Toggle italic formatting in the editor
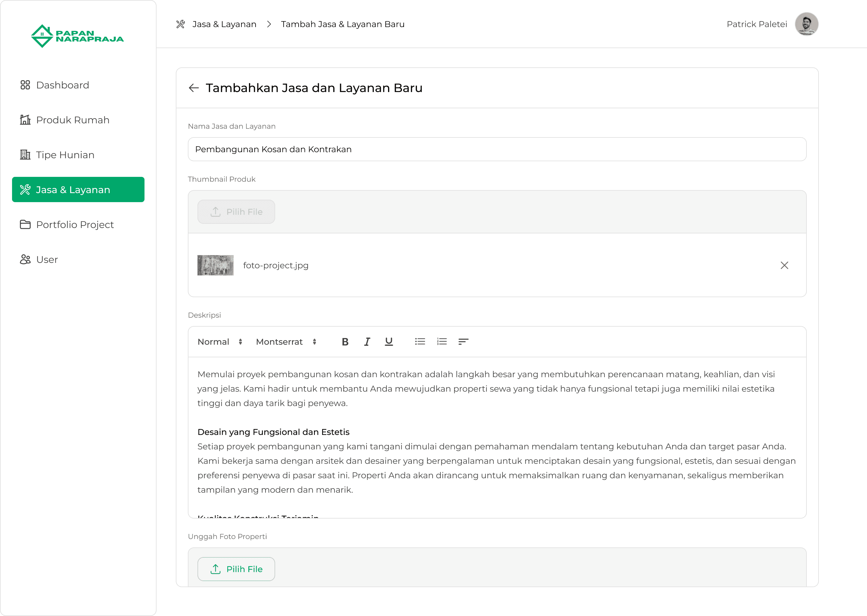Image resolution: width=867 pixels, height=616 pixels. point(367,342)
